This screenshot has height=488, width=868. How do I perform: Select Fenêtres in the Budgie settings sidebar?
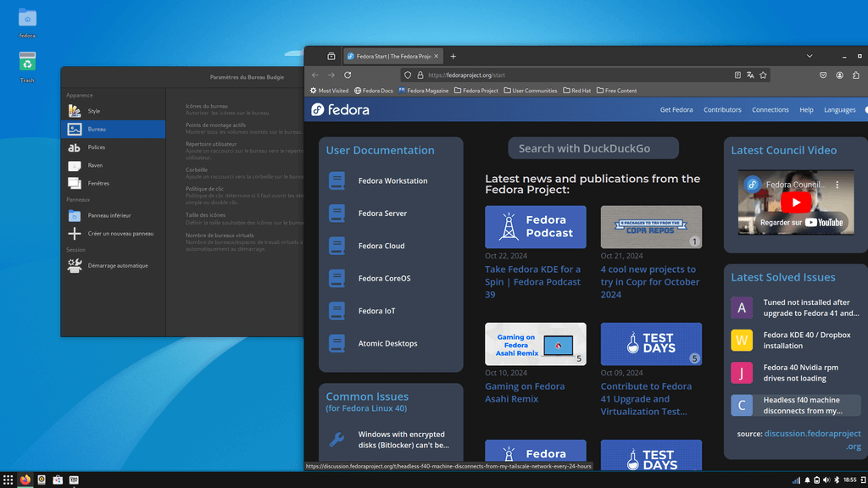click(x=113, y=183)
